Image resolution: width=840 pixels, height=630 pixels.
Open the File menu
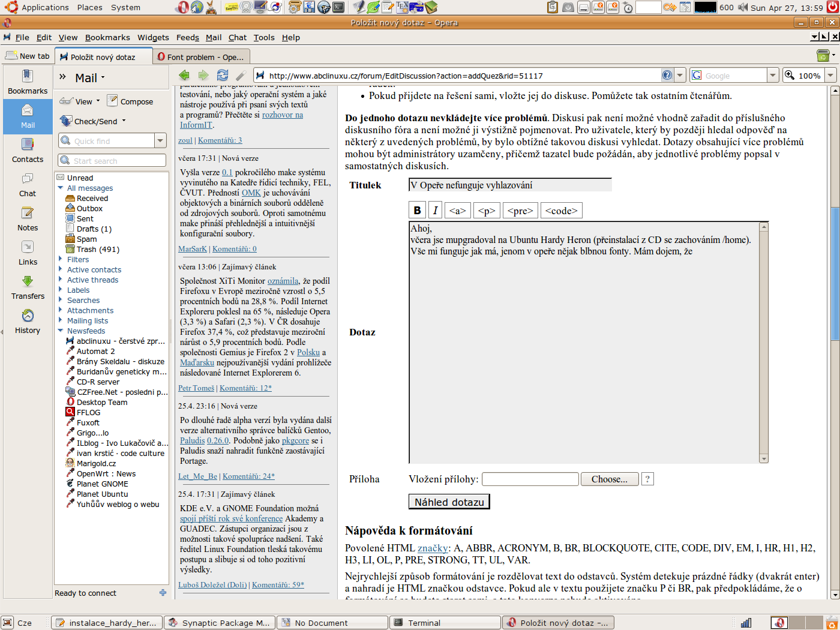[22, 37]
